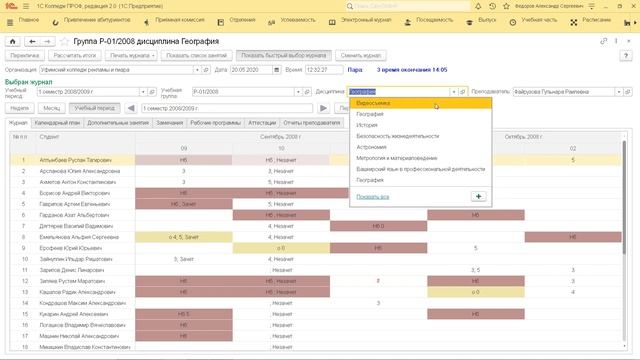Open Организация record via its open icon
640x360 pixels.
[206, 70]
